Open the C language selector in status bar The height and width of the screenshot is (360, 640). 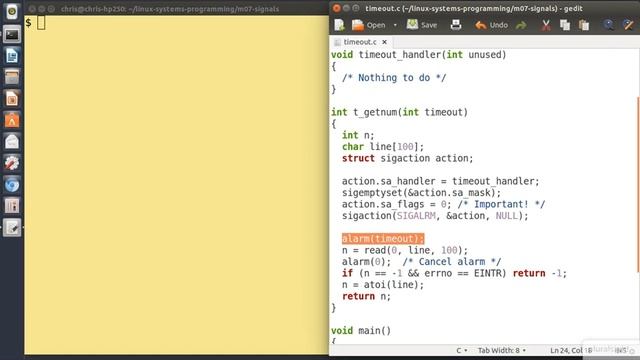click(462, 350)
